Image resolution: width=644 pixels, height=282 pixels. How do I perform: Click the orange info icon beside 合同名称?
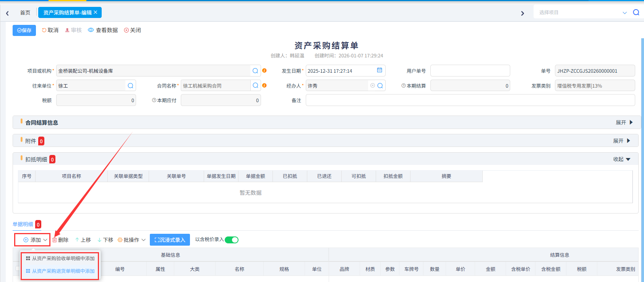[264, 86]
